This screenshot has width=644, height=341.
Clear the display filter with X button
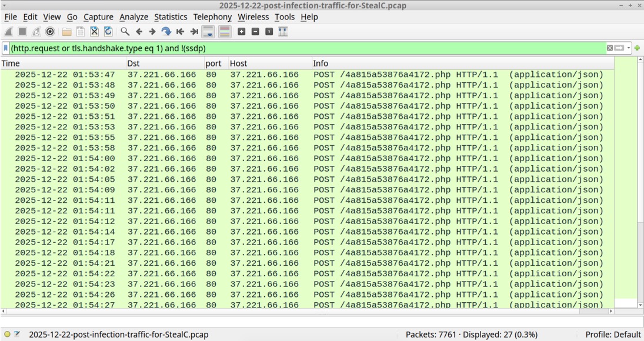610,48
